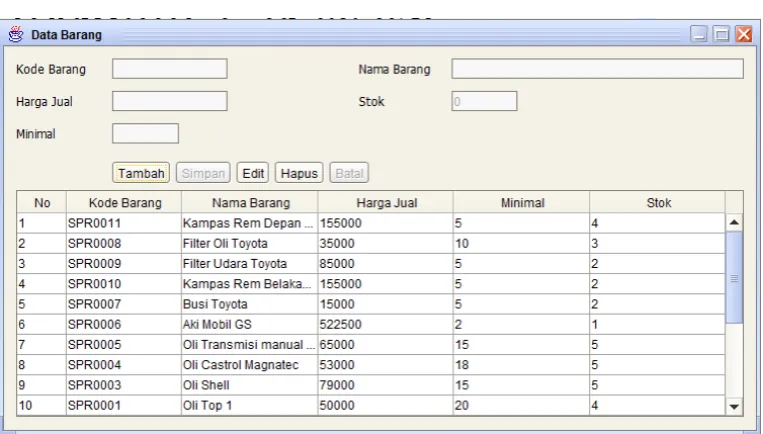Select the SPR0010 cell

click(x=124, y=284)
